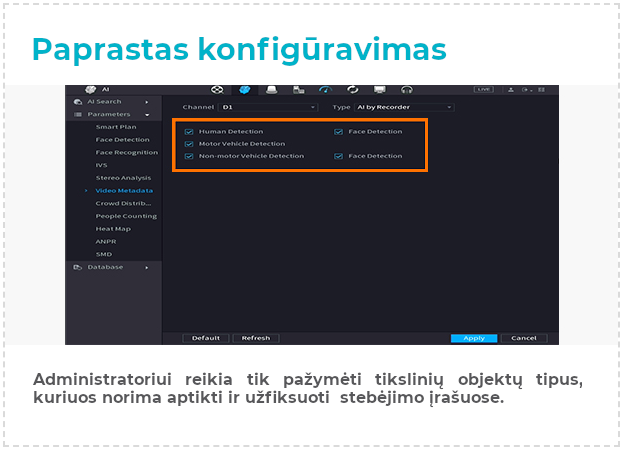Viewport: 622px width, 449px height.
Task: Click the speedometer gauge icon
Action: point(325,90)
